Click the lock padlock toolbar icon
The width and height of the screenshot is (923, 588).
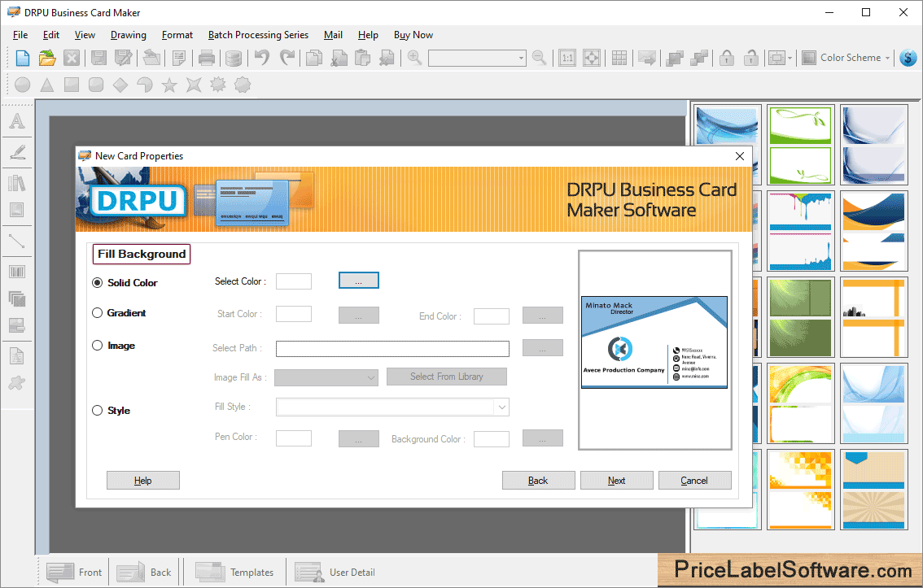pyautogui.click(x=727, y=58)
